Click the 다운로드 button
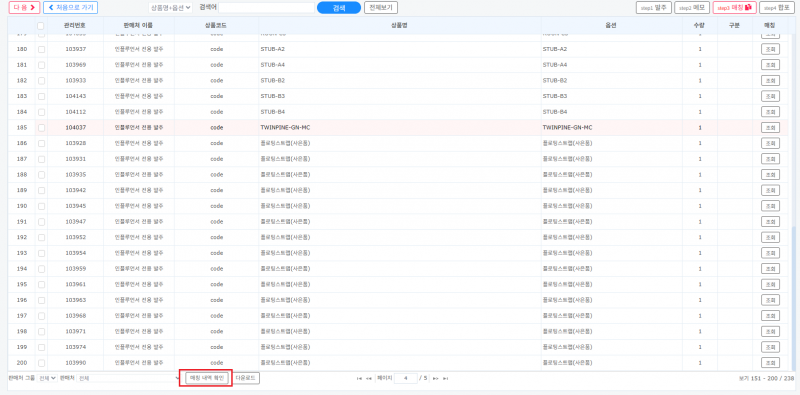The width and height of the screenshot is (800, 395). [245, 378]
